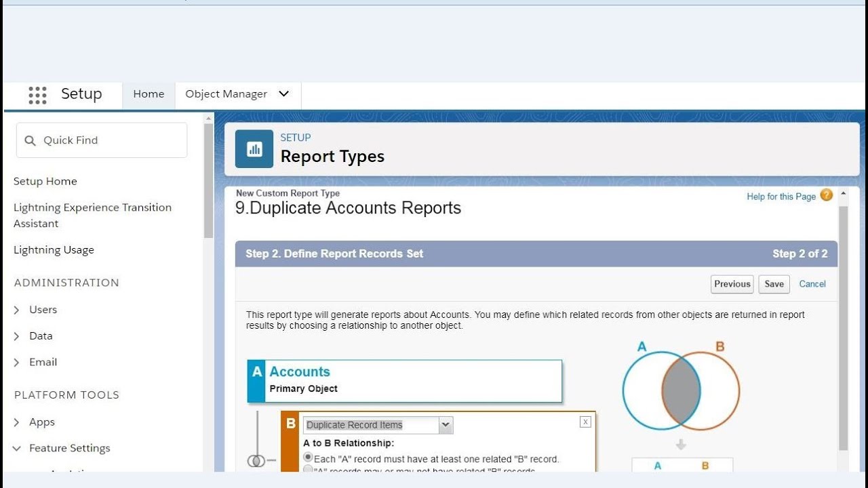Viewport: 868px width, 488px height.
Task: Click the '9.Duplicate Accounts Reports' heading
Action: [x=348, y=208]
